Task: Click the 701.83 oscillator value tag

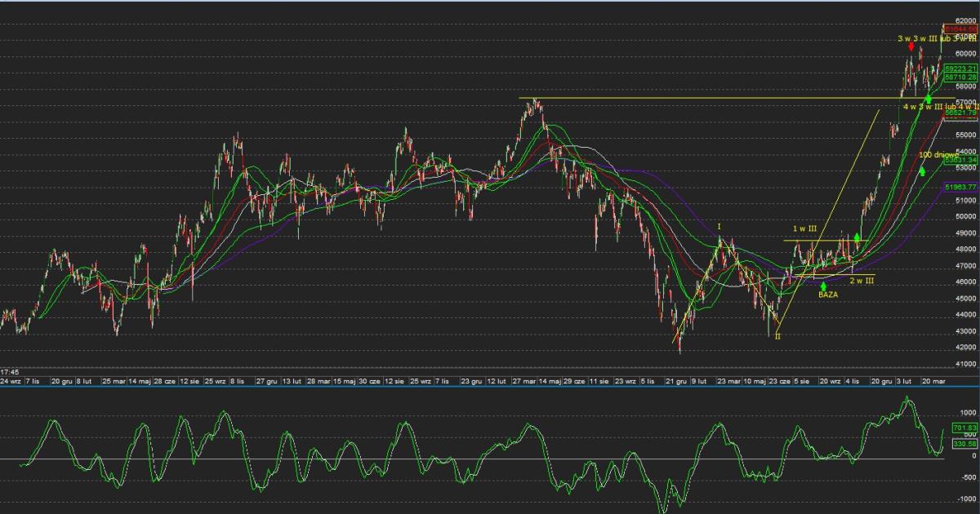Action: click(x=964, y=426)
